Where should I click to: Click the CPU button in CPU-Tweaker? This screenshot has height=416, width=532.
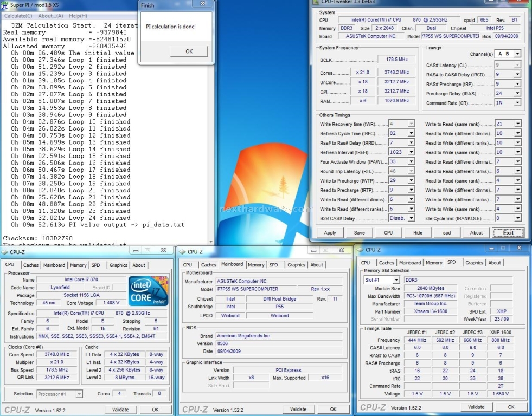(x=388, y=233)
